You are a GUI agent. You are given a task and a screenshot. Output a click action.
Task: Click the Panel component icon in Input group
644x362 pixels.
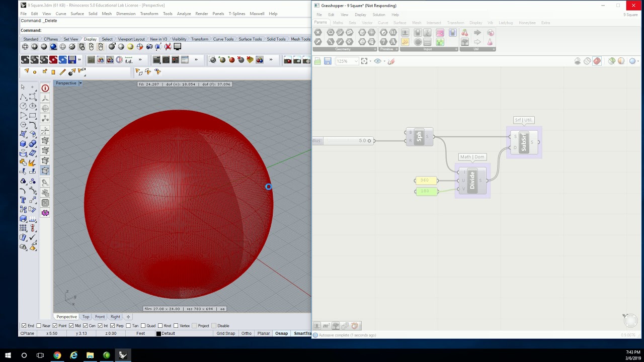click(405, 42)
